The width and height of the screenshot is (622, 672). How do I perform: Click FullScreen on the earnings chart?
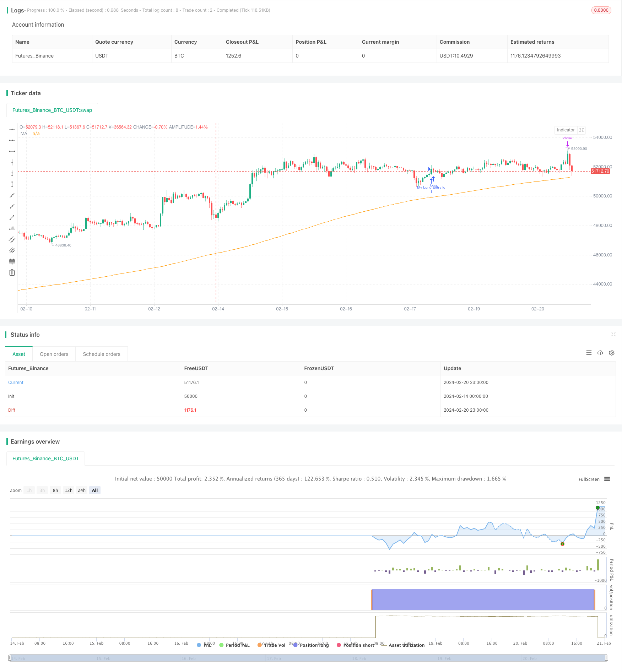[589, 479]
